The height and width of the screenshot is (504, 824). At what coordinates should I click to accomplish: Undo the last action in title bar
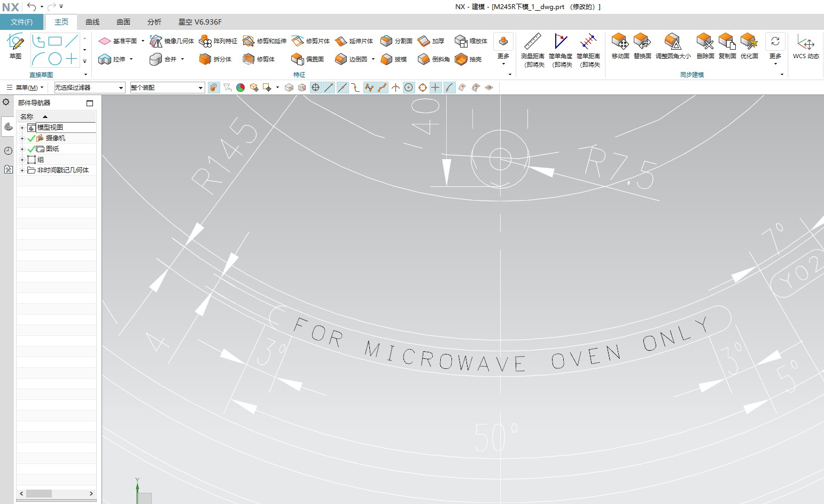[32, 6]
